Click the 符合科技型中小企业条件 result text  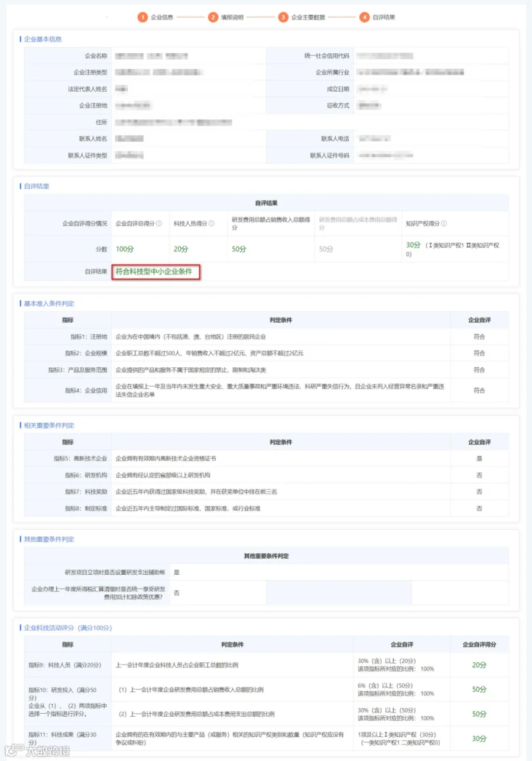point(154,272)
